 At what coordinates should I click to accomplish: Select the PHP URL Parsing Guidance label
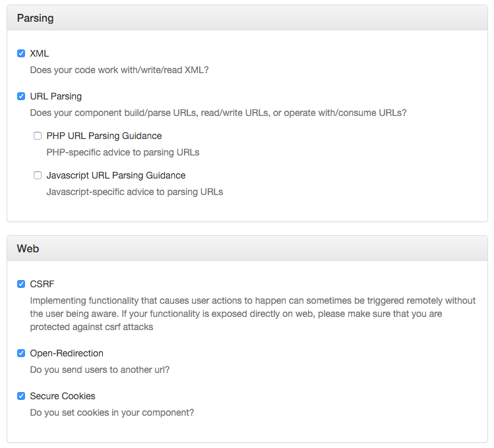tap(104, 136)
